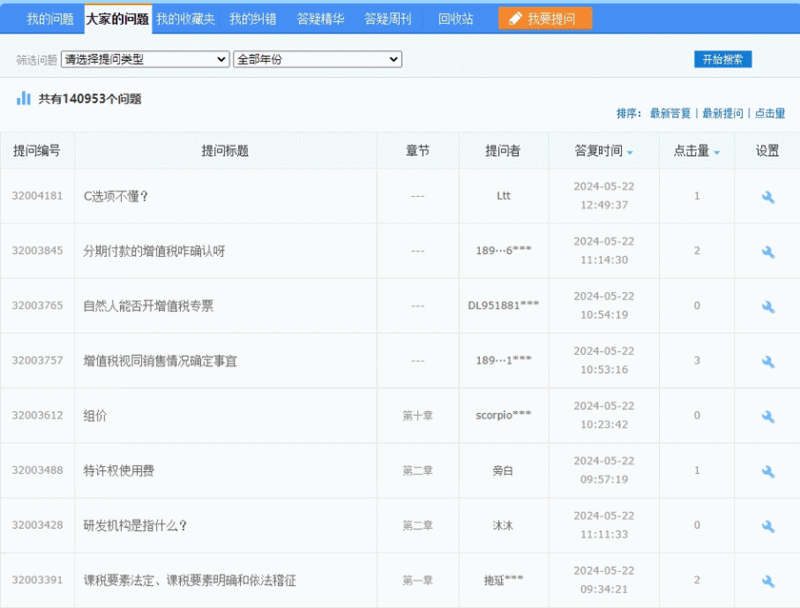Click the wrench icon on the 课税要素法定 row

click(767, 580)
